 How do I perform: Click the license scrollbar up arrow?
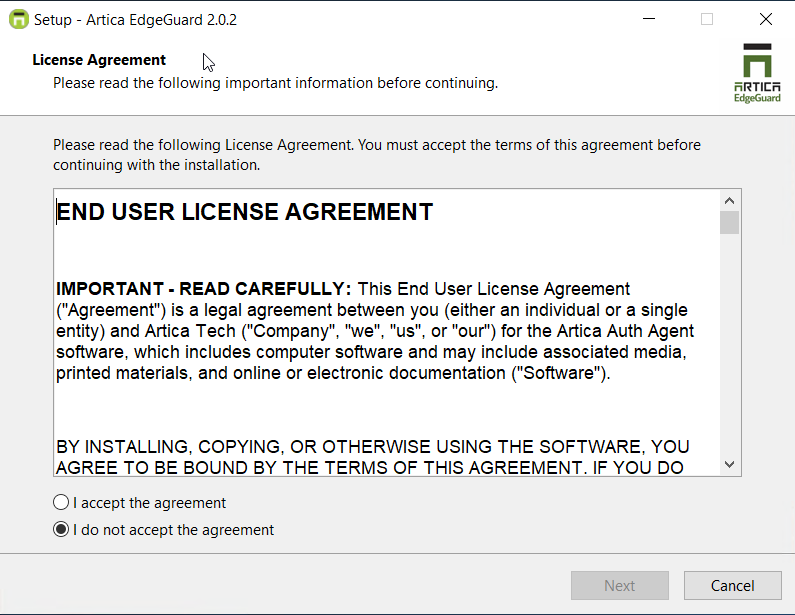[730, 201]
